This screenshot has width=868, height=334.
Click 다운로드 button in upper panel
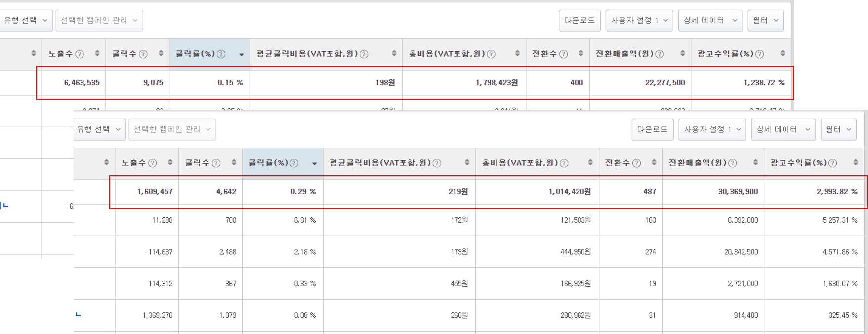click(580, 20)
